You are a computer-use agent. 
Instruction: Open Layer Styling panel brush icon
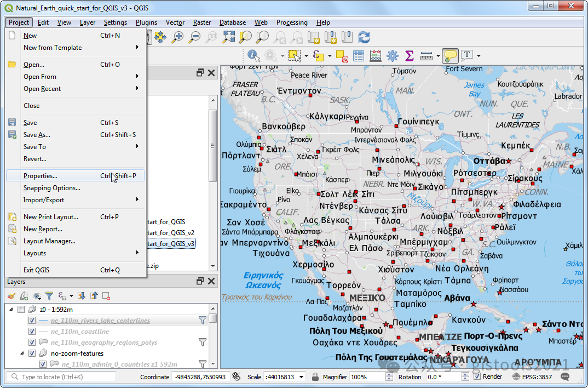11,296
